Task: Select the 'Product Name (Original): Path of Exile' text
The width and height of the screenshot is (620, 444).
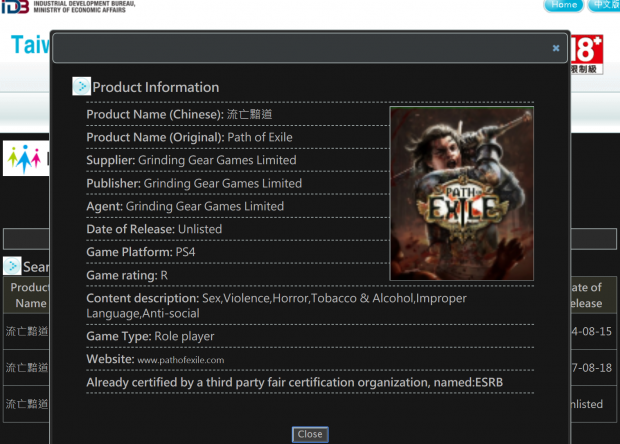Action: click(x=189, y=137)
